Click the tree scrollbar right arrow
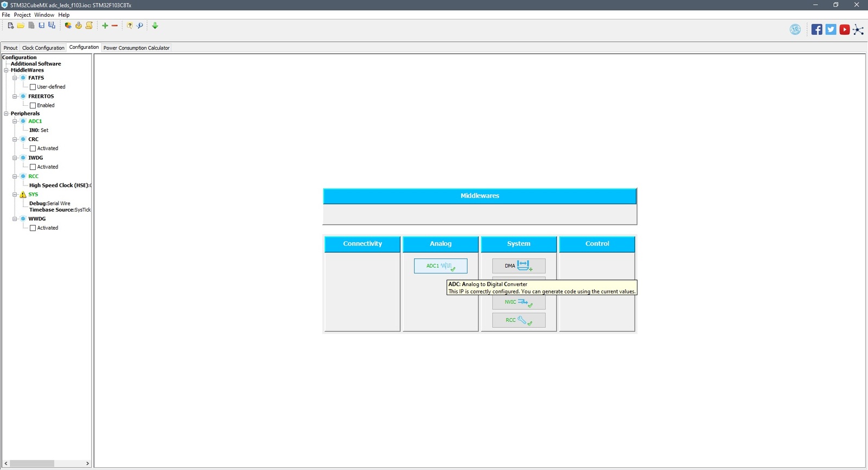868x470 pixels. [x=87, y=463]
